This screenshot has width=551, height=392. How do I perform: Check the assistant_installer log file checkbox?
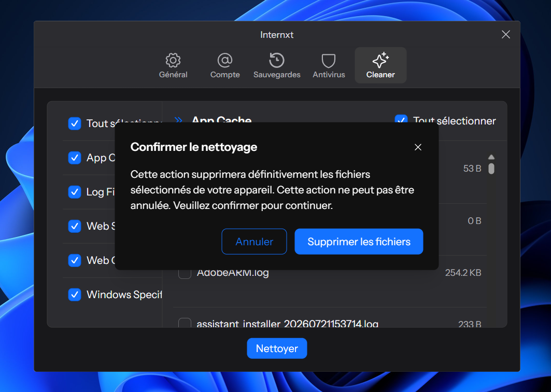pos(185,323)
